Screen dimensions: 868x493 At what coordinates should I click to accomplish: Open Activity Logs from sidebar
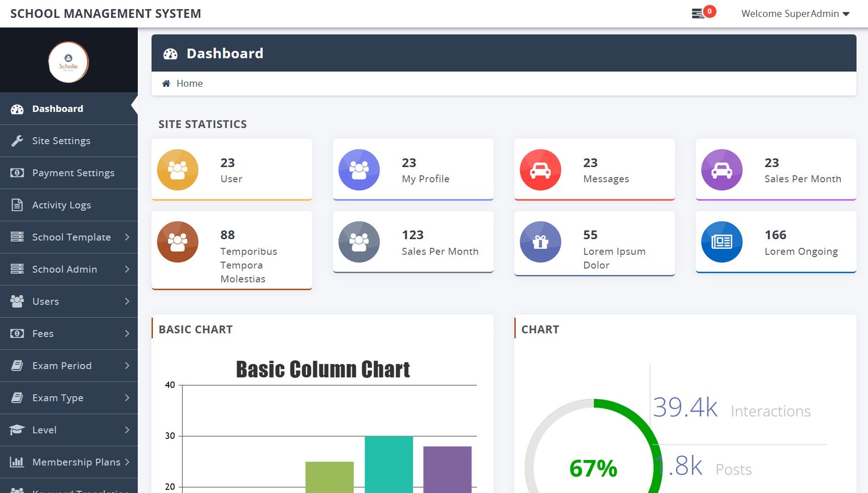(69, 205)
